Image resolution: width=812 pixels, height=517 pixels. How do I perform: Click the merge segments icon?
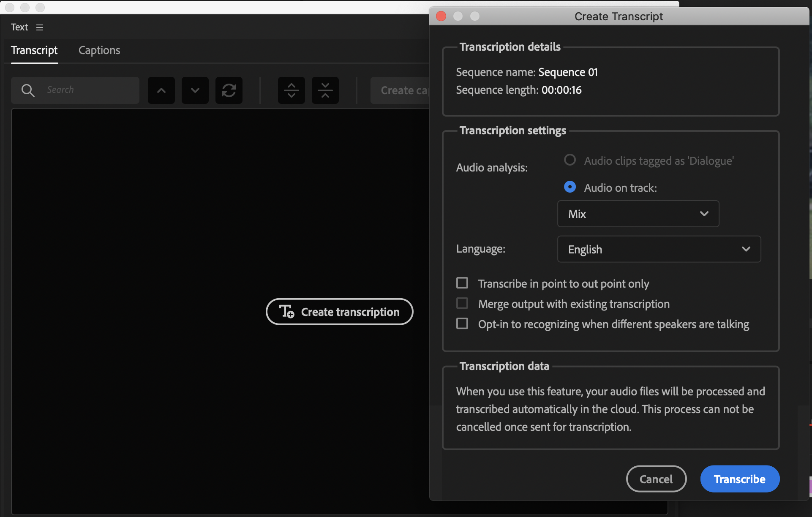pos(325,90)
